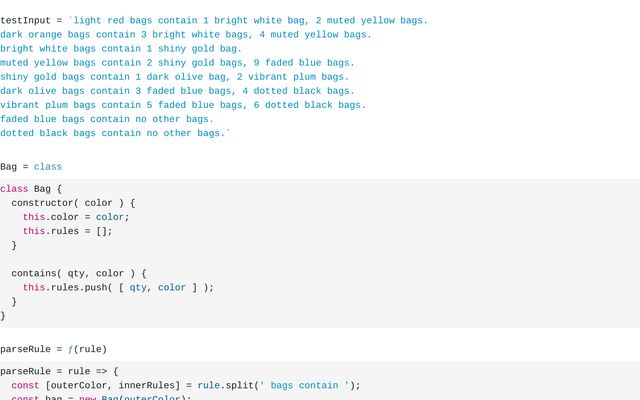Click the this.rules.push call line
640x400 pixels.
point(118,288)
